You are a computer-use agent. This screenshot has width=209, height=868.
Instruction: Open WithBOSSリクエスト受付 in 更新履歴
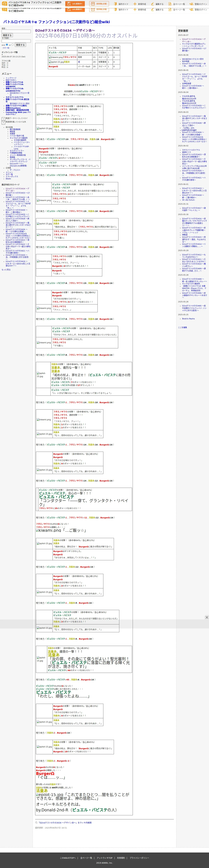(x=193, y=59)
